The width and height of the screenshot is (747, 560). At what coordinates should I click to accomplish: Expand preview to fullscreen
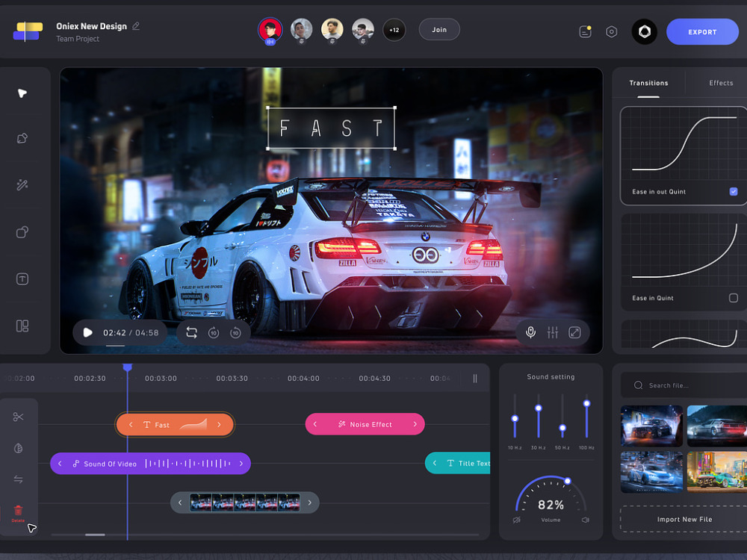tap(574, 332)
